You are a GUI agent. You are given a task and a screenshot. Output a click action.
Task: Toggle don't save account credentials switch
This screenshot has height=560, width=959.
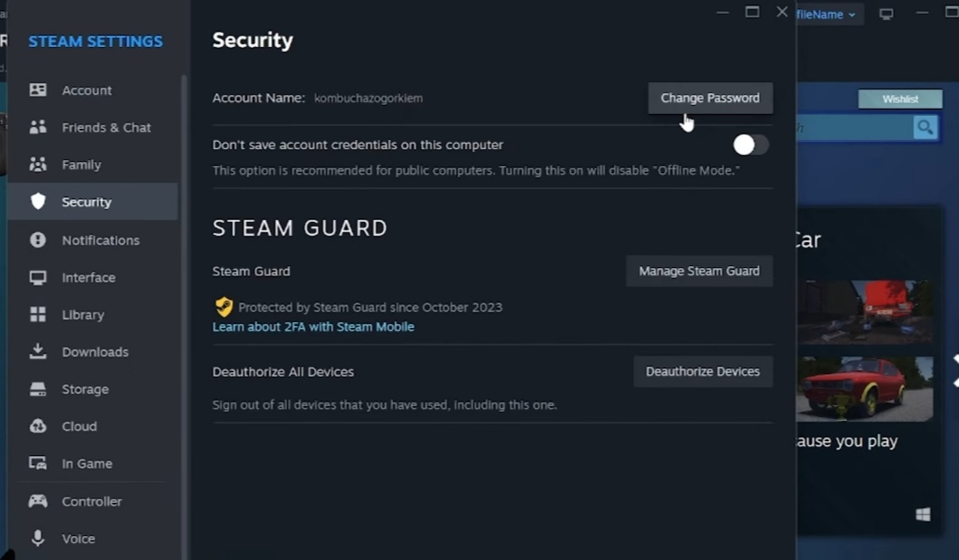pyautogui.click(x=751, y=145)
